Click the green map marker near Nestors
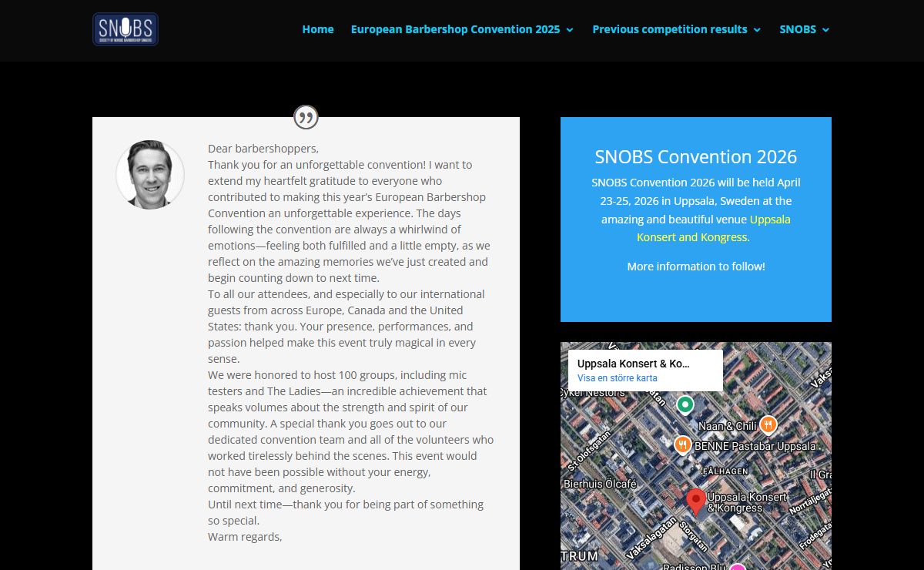 point(685,404)
